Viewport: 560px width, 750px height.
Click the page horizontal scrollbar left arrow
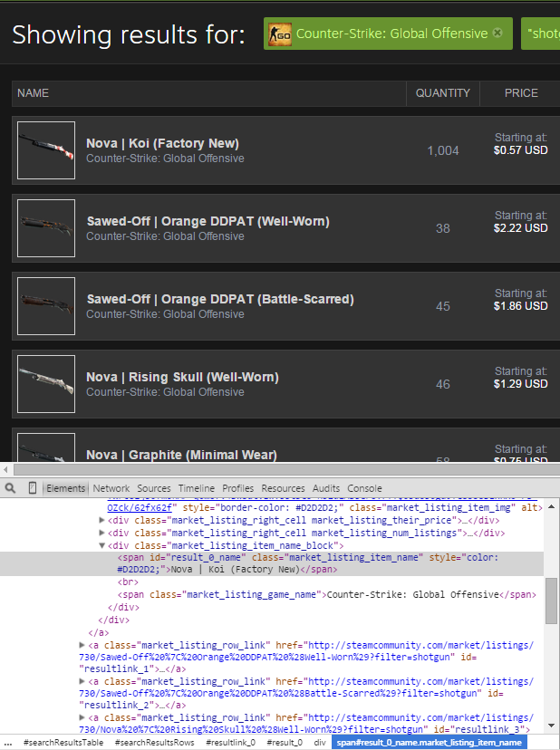point(5,470)
